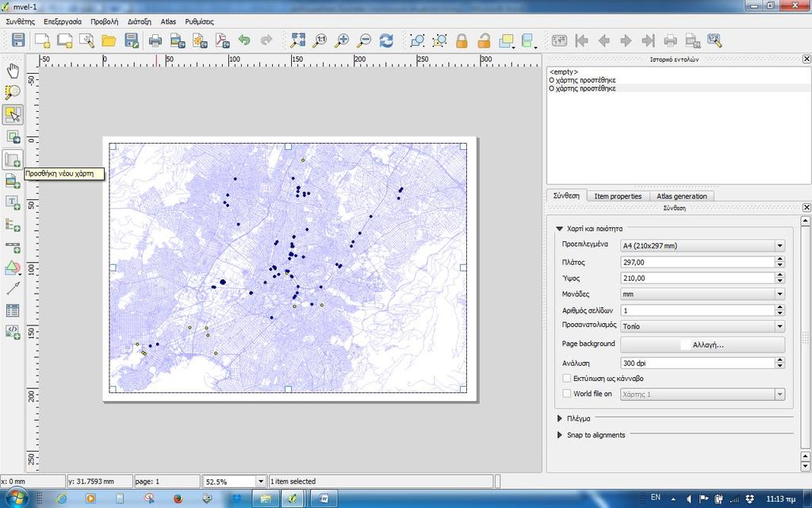Screen dimensions: 812x508
Task: Load composition from template folder icon
Action: [109, 40]
